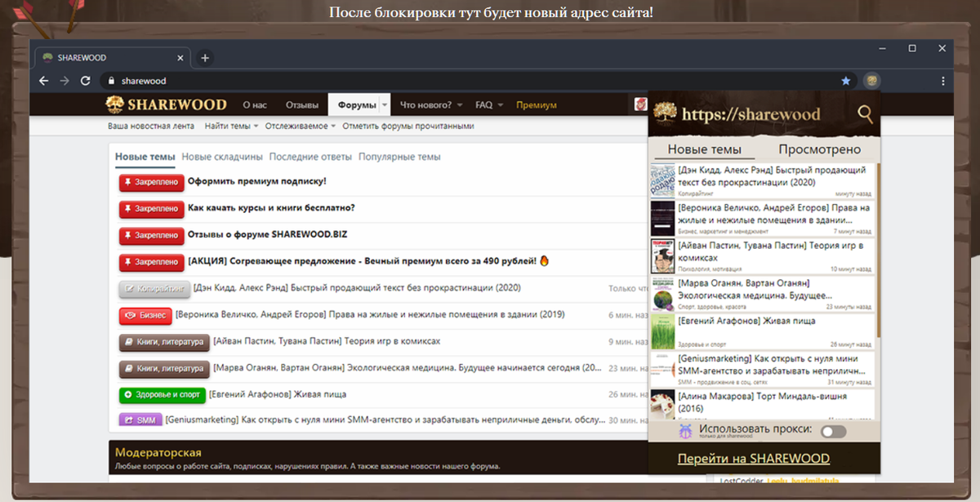Reload the page with the refresh icon
Screen dimensions: 980x502
86,81
